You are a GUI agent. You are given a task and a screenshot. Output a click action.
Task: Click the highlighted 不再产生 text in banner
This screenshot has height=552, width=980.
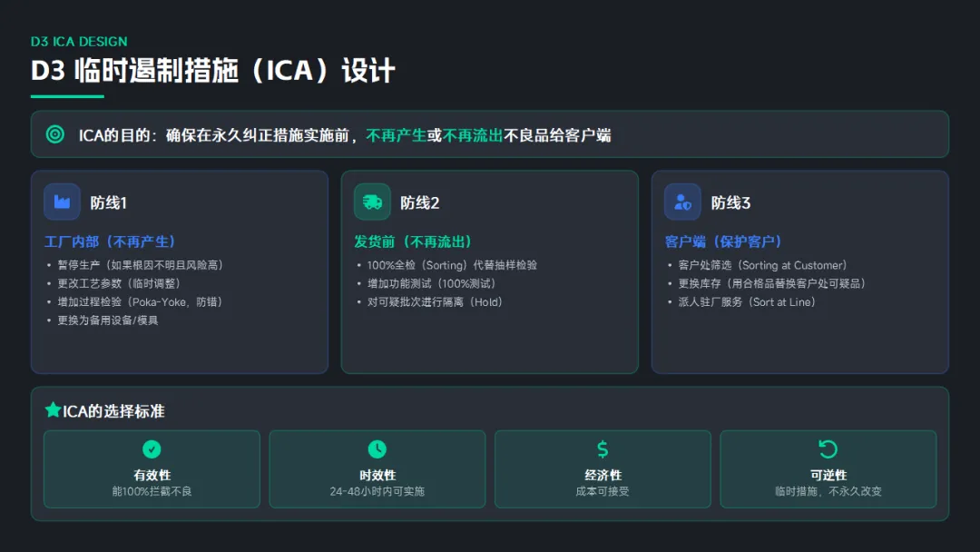pyautogui.click(x=397, y=135)
